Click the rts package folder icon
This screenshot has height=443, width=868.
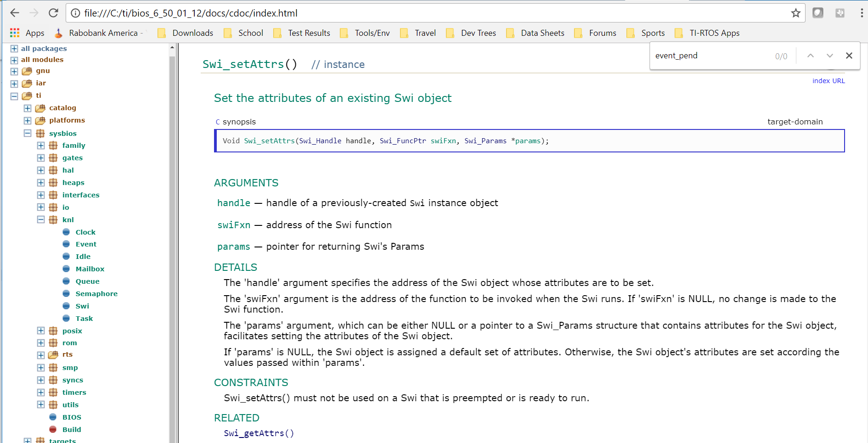[x=53, y=354]
